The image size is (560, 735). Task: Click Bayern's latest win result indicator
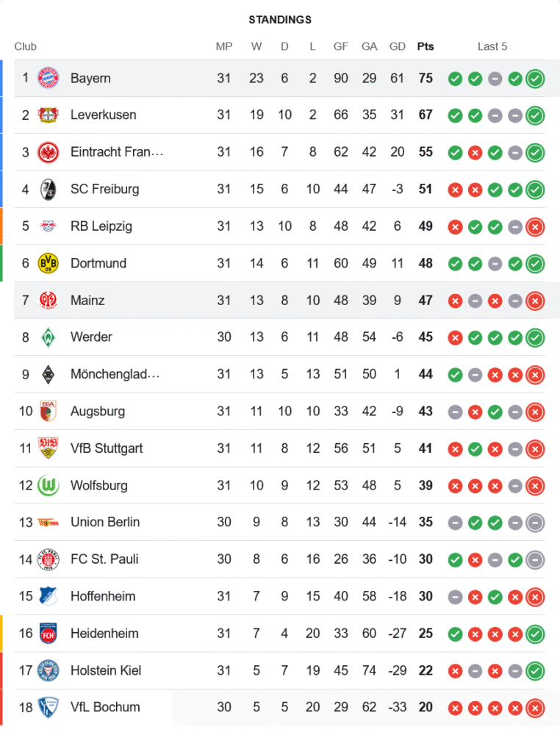tap(535, 78)
